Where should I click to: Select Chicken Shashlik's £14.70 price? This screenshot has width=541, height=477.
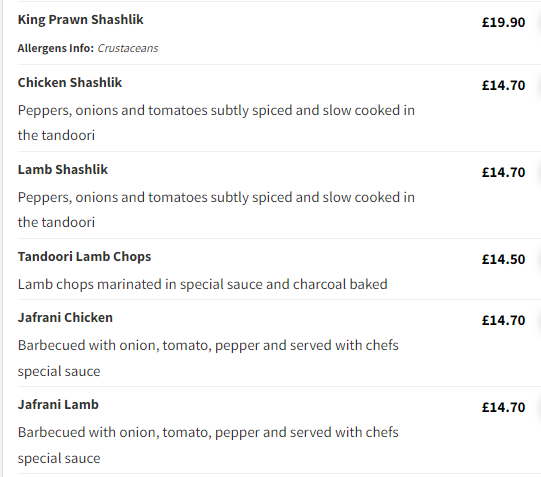coord(503,86)
